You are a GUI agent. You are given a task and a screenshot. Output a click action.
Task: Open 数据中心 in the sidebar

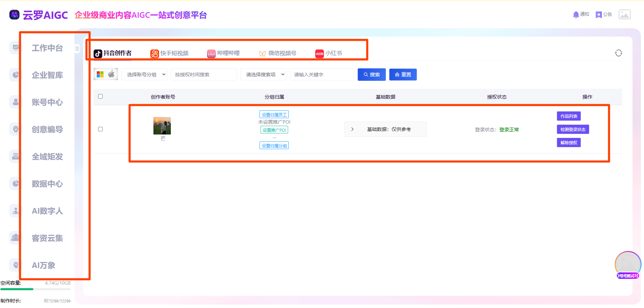[x=47, y=184]
